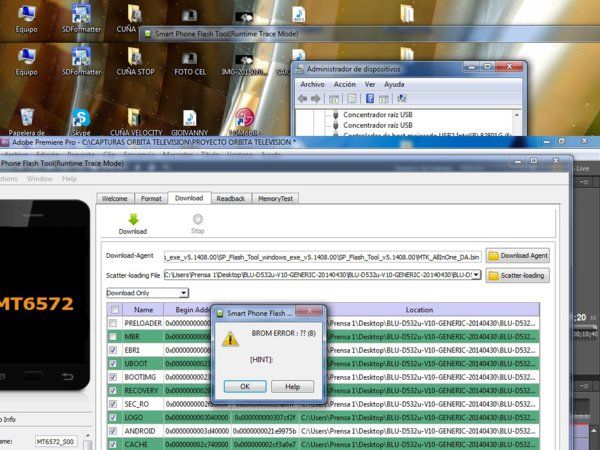Expand the Scatter-loading File dropdown arrow

tap(476, 275)
